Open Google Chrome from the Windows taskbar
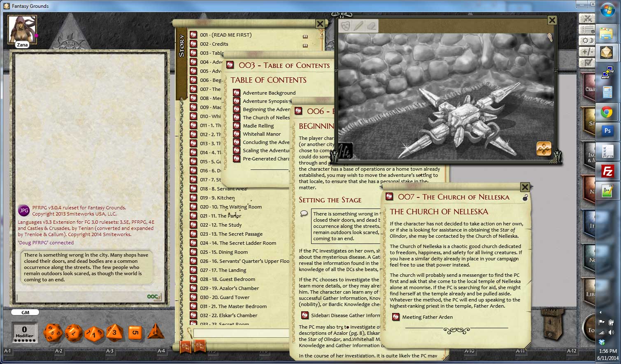The width and height of the screenshot is (621, 364). click(607, 112)
